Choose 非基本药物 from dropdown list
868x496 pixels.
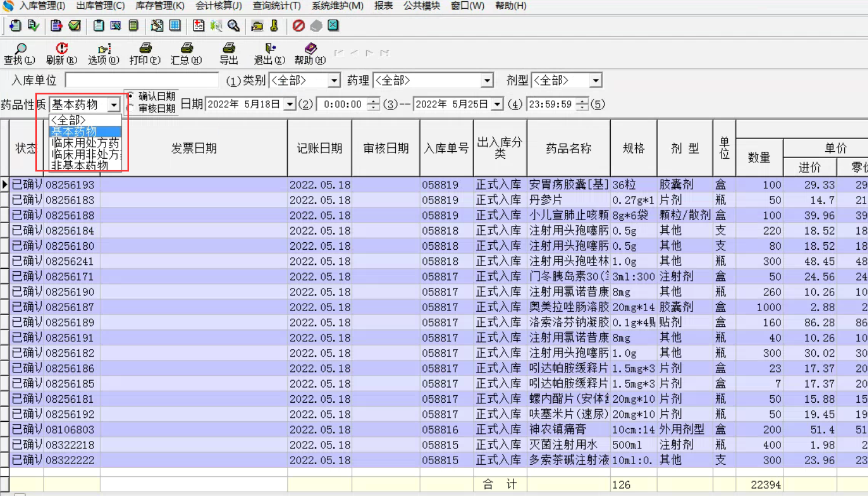[80, 165]
